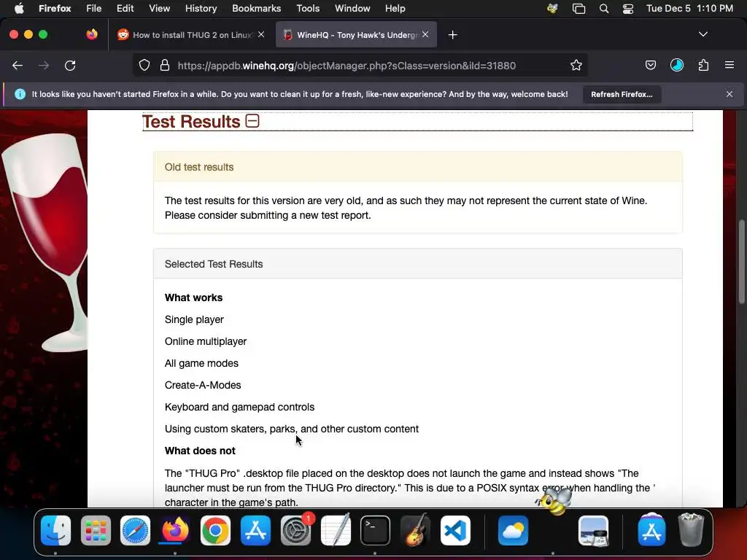Open the Apple menu

[19, 8]
